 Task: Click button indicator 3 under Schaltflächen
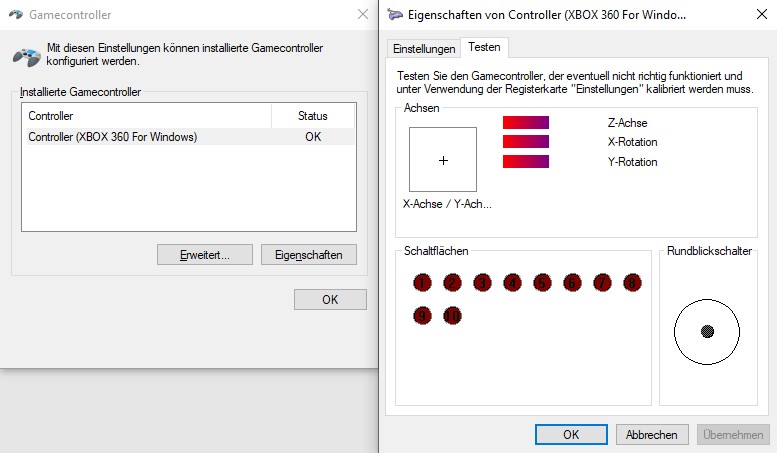pyautogui.click(x=482, y=283)
